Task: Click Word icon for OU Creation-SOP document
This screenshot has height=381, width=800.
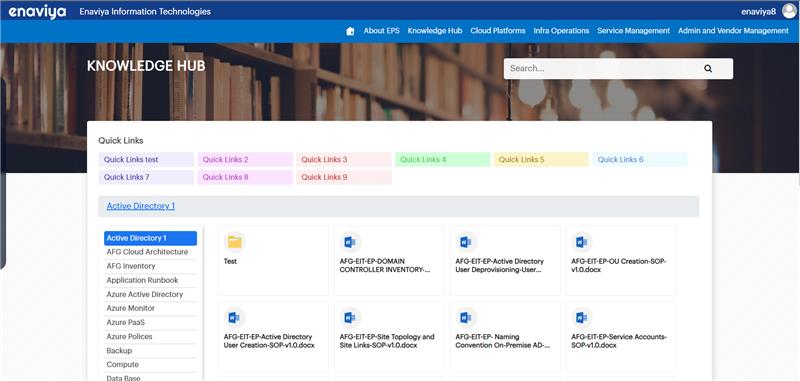Action: [x=582, y=242]
